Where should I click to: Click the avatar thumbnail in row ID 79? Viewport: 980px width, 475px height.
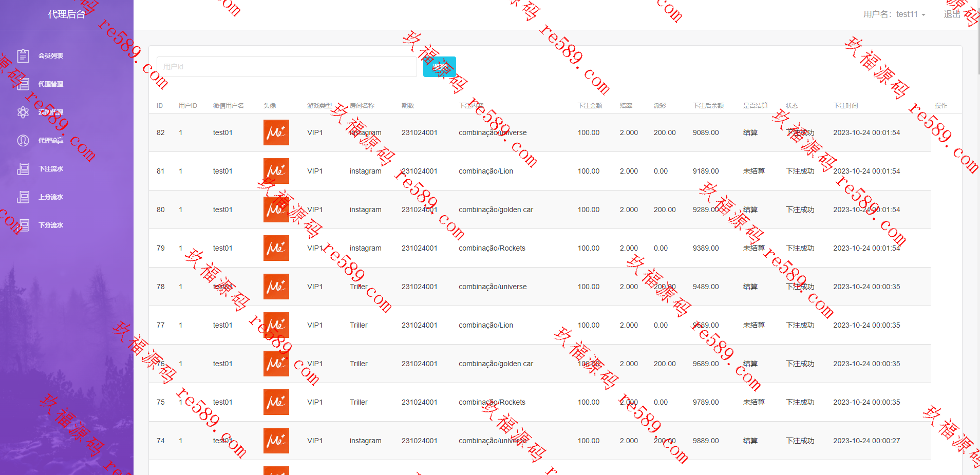pos(276,248)
